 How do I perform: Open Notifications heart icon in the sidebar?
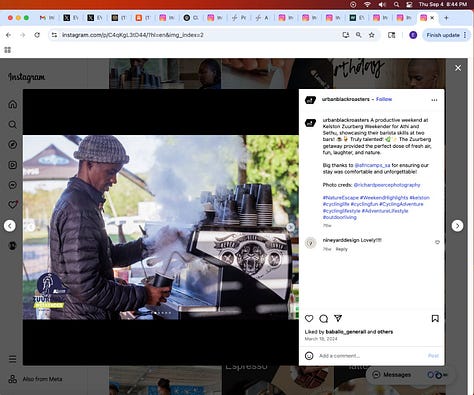13,204
